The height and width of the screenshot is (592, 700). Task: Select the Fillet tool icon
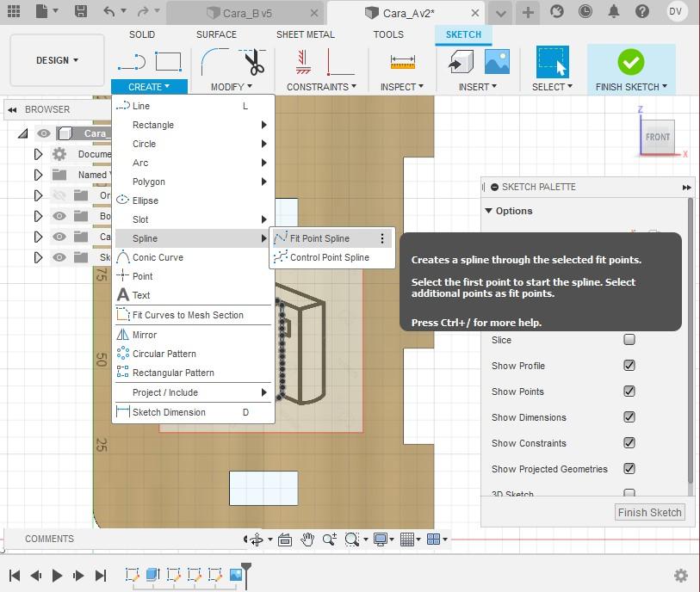pyautogui.click(x=214, y=62)
